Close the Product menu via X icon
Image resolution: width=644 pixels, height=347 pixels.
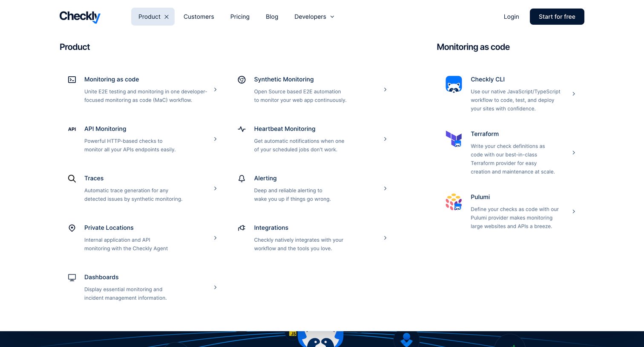click(x=167, y=17)
